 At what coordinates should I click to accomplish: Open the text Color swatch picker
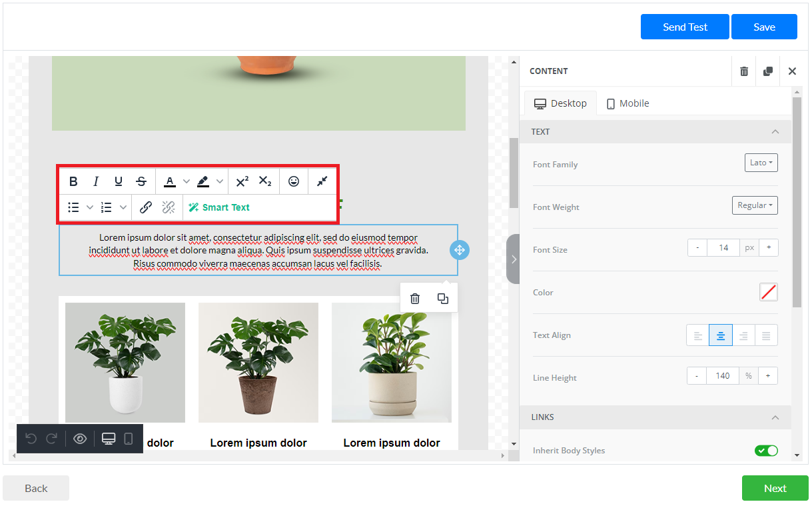tap(768, 292)
